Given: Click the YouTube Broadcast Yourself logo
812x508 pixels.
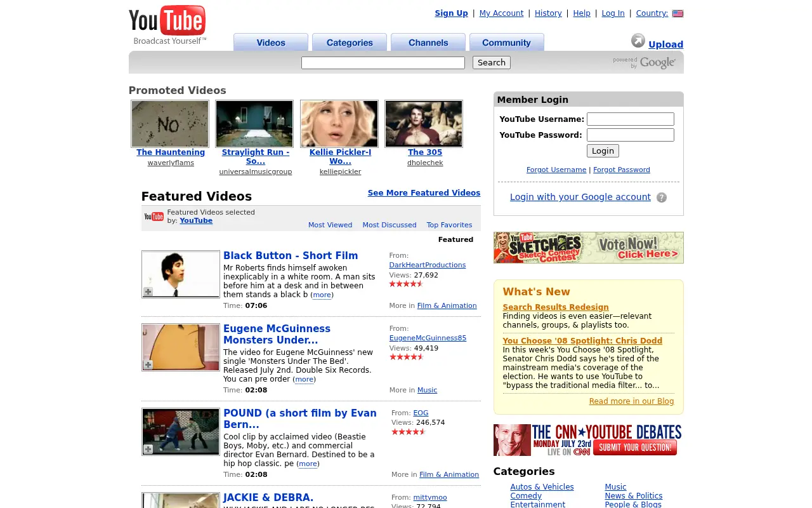Looking at the screenshot, I should click(x=167, y=25).
